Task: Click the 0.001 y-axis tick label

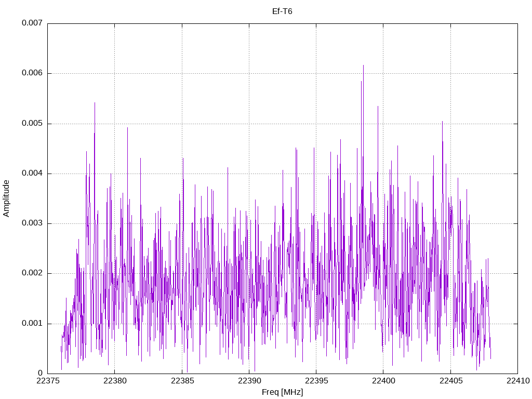Action: coord(32,323)
